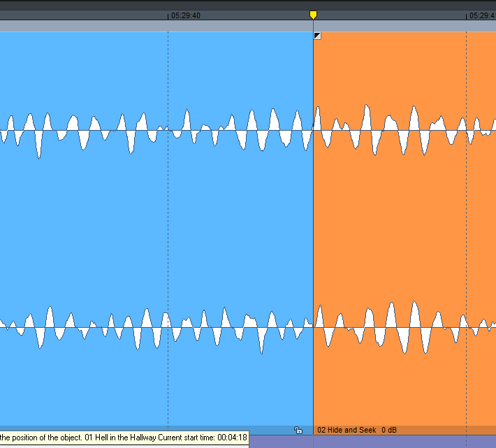Image resolution: width=496 pixels, height=448 pixels.
Task: Click the 05:29:40 timestamp on the timeline ruler
Action: coord(186,15)
